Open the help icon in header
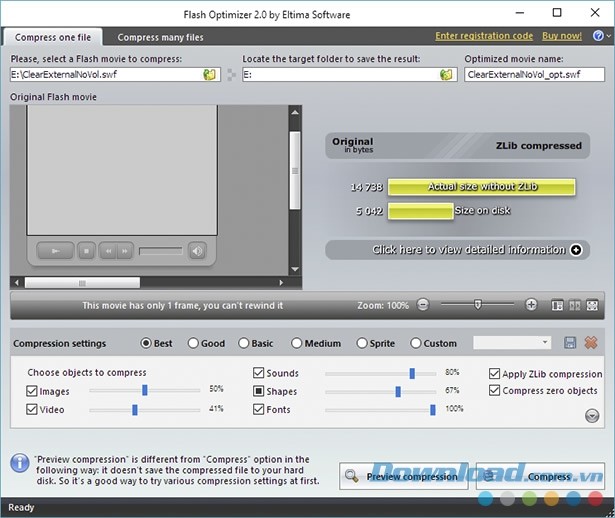 click(x=598, y=36)
